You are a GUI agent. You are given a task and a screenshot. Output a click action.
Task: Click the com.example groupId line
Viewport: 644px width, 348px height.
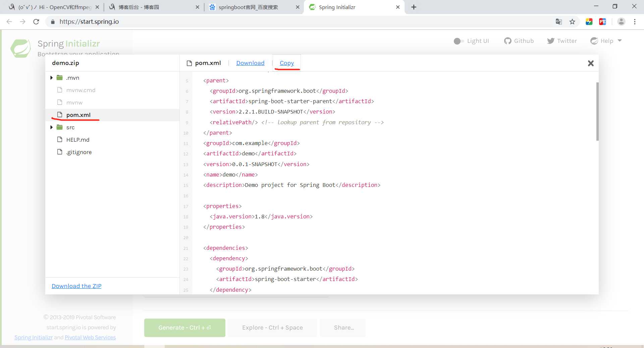click(x=251, y=143)
